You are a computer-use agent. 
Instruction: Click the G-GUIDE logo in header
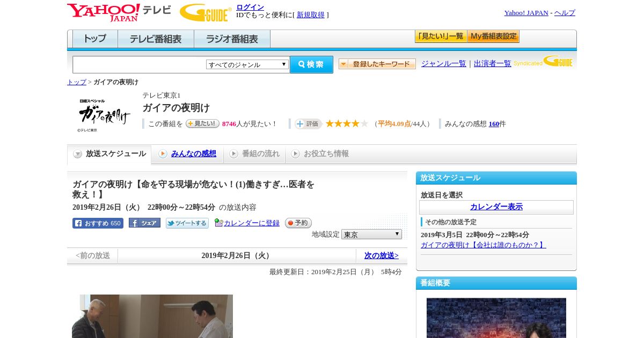[206, 12]
